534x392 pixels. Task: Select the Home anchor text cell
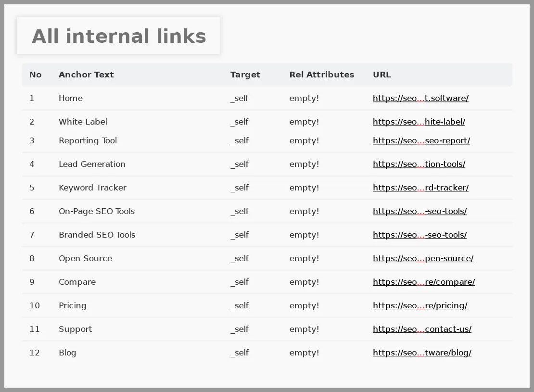click(x=71, y=99)
